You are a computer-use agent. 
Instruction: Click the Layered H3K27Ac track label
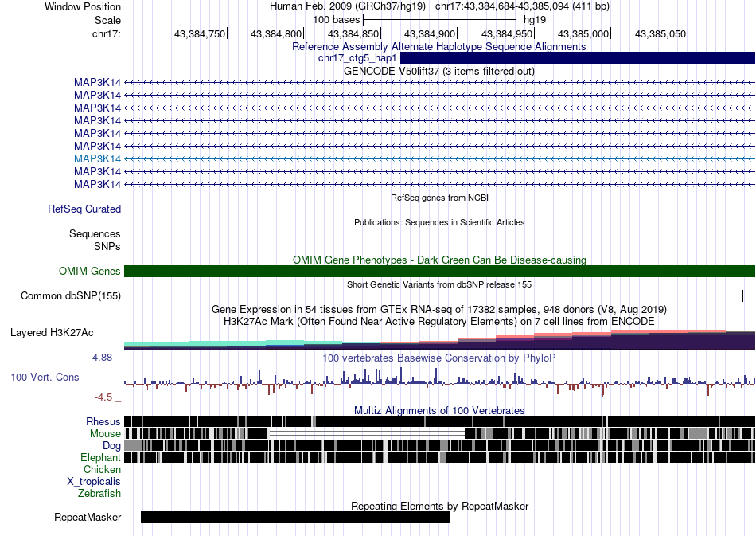52,332
